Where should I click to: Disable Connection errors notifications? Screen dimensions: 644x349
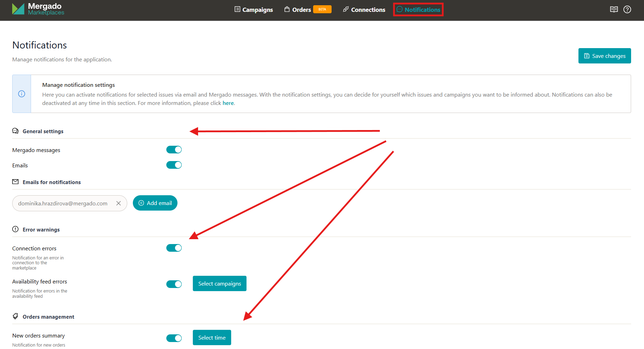174,248
